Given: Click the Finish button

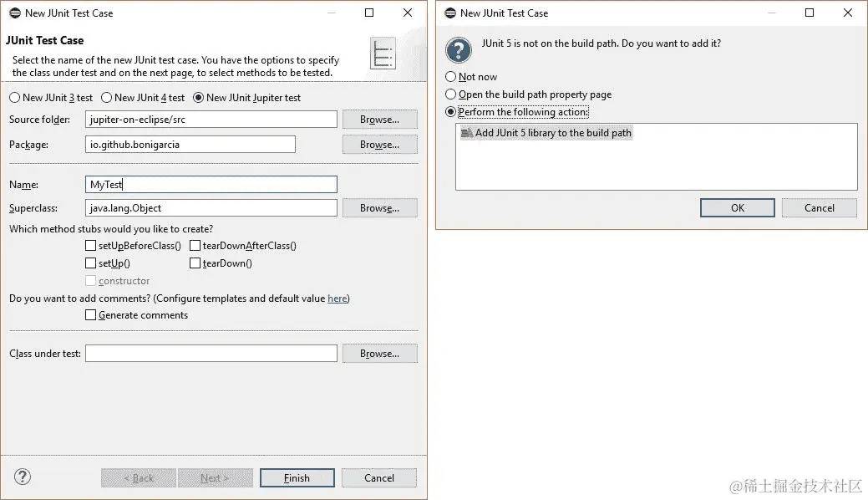Looking at the screenshot, I should point(297,477).
